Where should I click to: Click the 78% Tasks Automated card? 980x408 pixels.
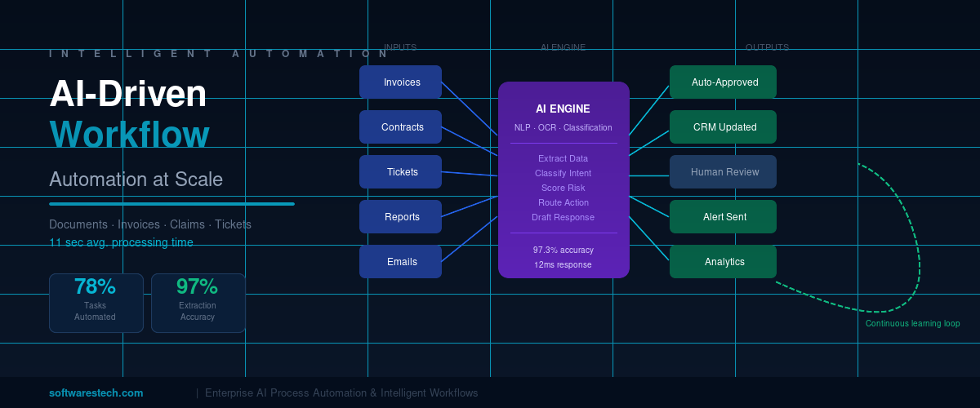tap(96, 303)
